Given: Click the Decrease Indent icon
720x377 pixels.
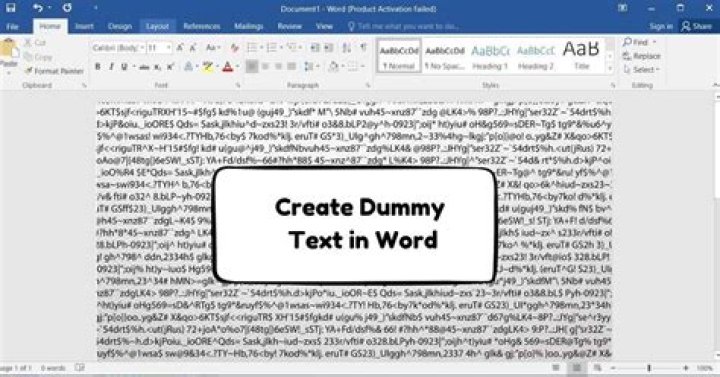Looking at the screenshot, I should pos(315,48).
